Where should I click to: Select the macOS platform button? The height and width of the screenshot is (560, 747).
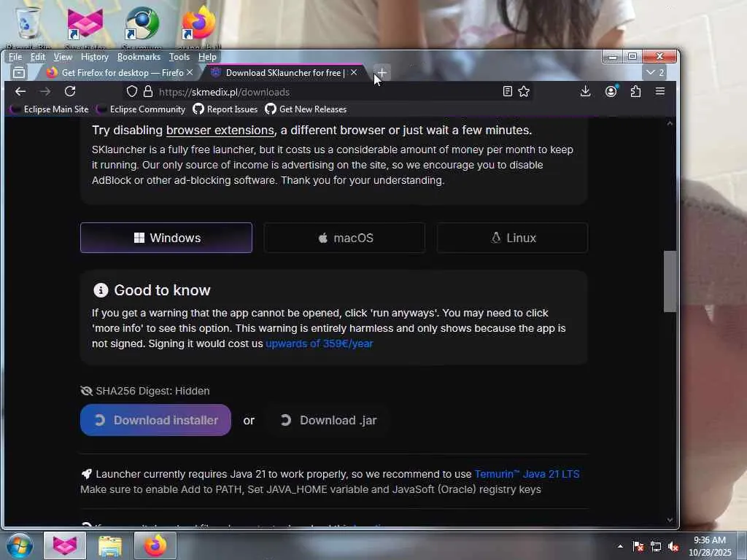pyautogui.click(x=344, y=238)
